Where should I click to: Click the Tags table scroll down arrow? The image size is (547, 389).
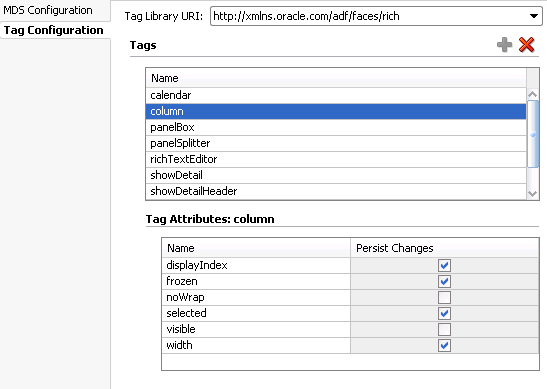click(532, 194)
